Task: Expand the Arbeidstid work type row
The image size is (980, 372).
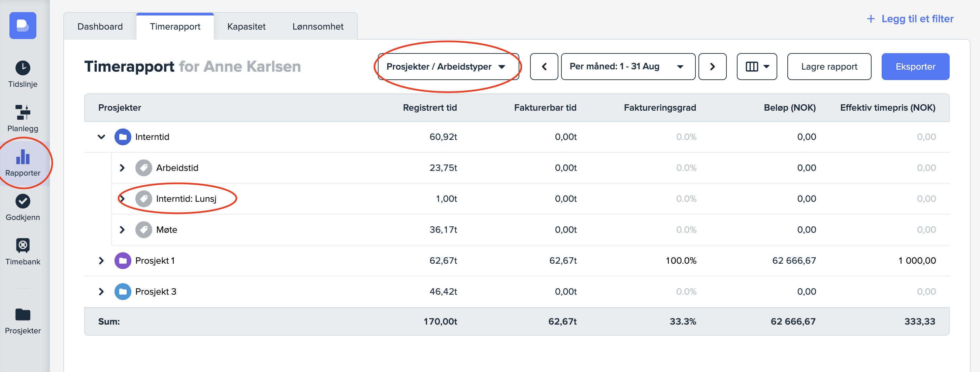Action: 122,168
